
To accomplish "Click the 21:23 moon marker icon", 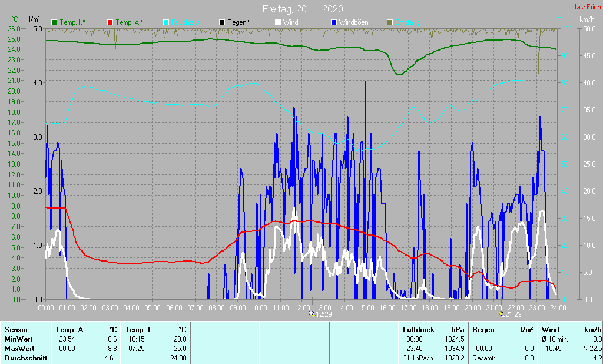I will click(501, 315).
